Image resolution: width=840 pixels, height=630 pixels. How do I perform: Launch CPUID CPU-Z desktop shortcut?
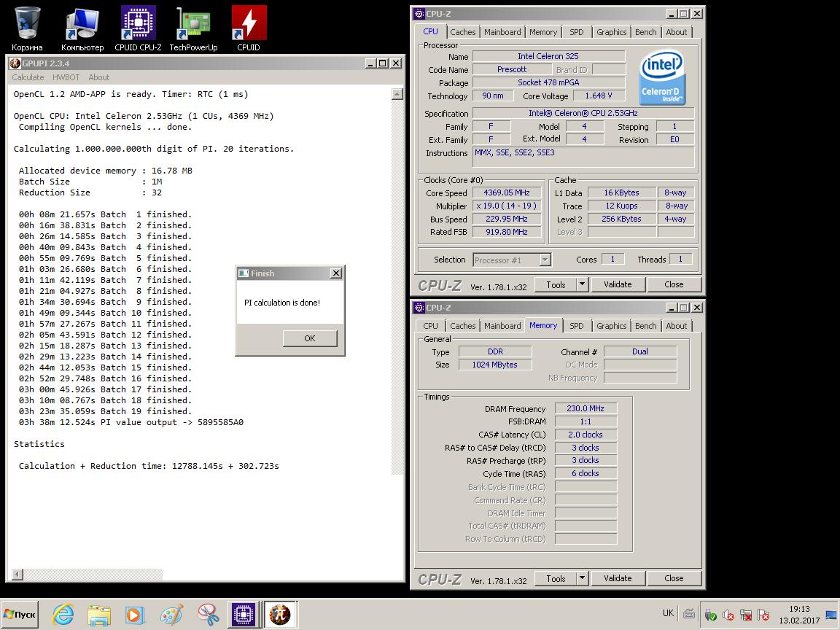138,28
